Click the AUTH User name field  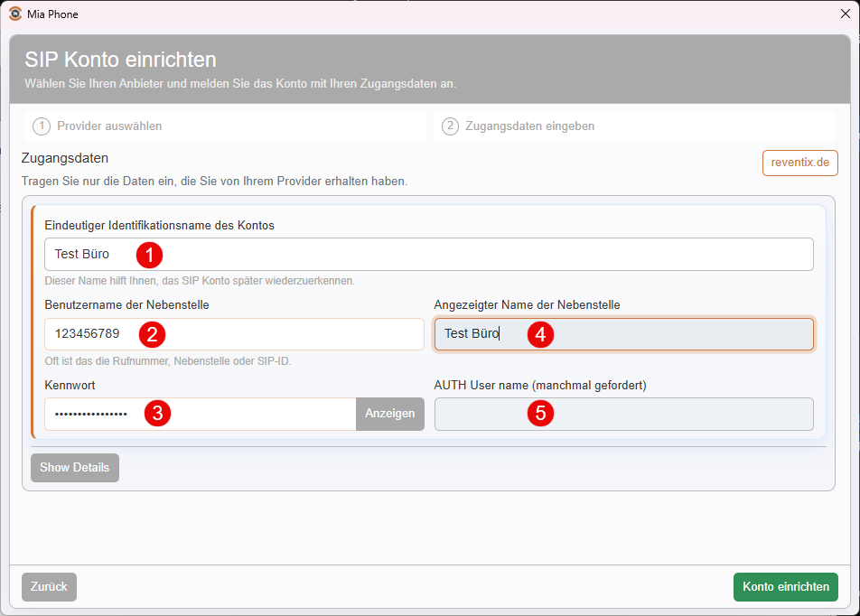coord(623,414)
